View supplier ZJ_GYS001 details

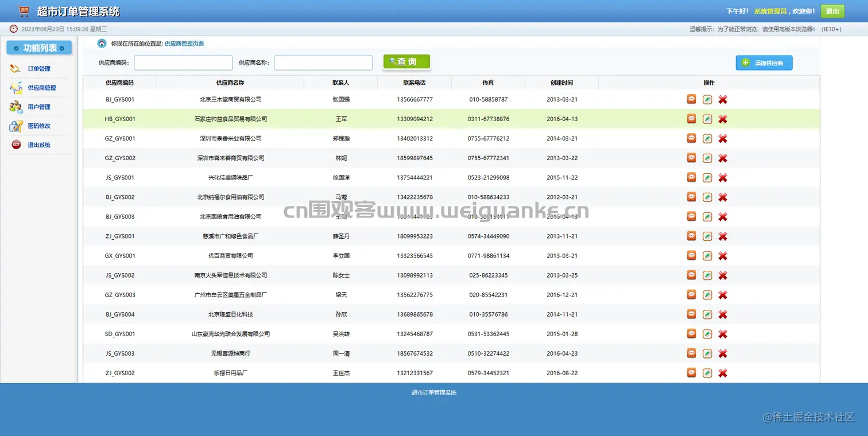tap(692, 236)
